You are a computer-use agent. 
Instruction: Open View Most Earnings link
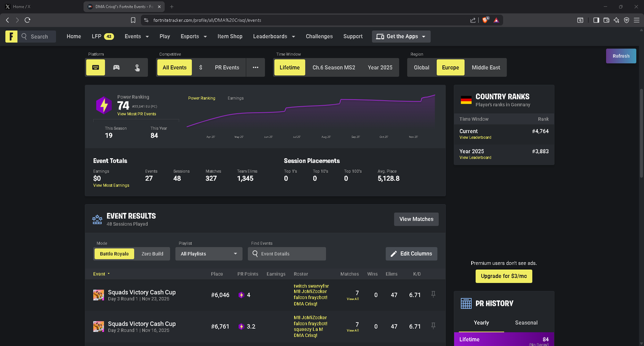pos(111,186)
